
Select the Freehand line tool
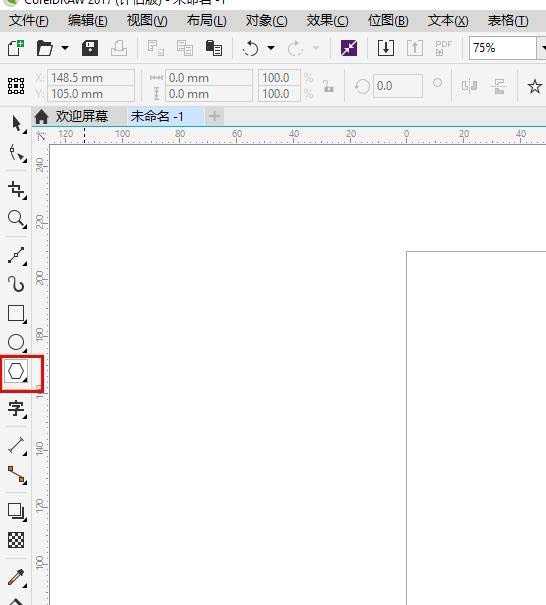pos(17,255)
